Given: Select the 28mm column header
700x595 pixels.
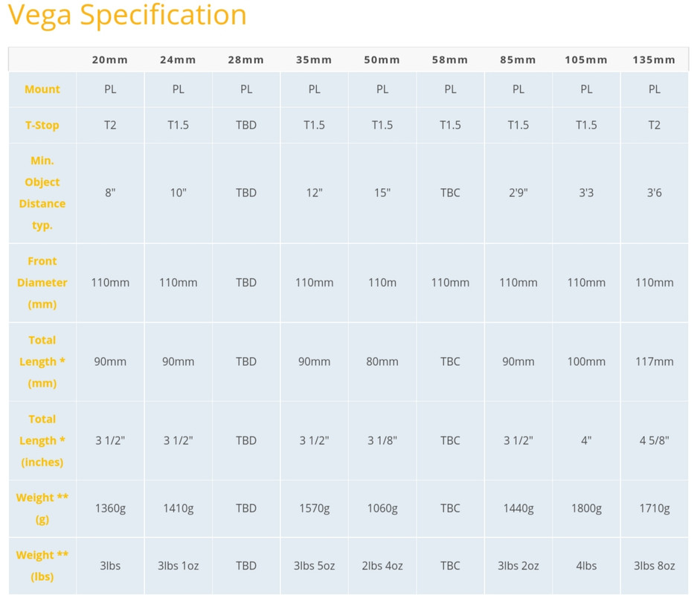Looking at the screenshot, I should click(245, 59).
